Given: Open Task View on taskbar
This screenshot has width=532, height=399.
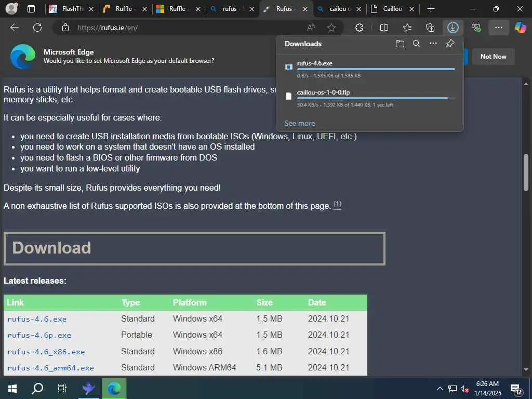Looking at the screenshot, I should (x=62, y=389).
